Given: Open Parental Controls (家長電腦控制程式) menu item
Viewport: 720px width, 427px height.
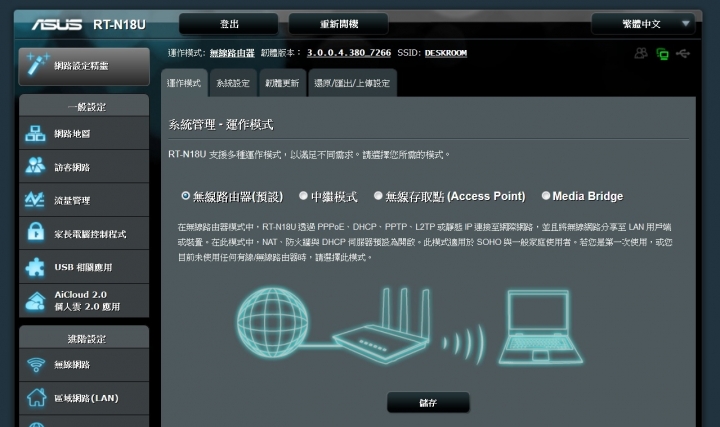Looking at the screenshot, I should [x=84, y=234].
